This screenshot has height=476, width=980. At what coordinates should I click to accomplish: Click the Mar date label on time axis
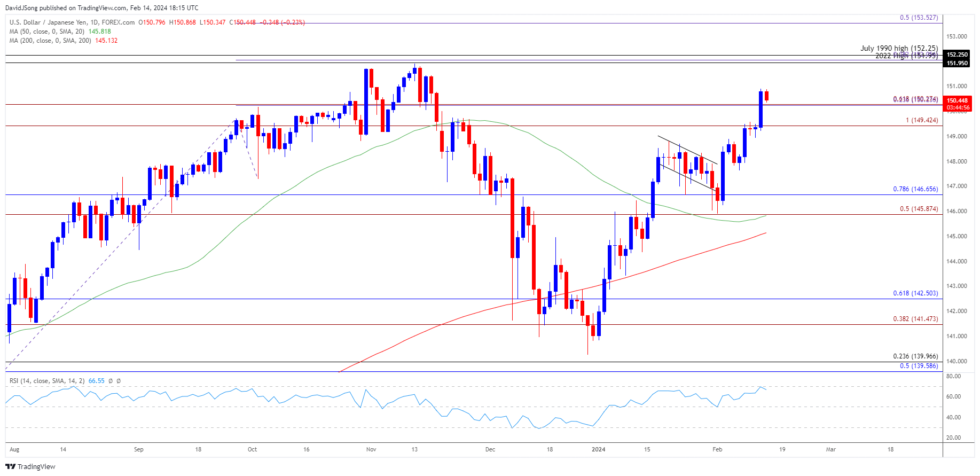click(x=831, y=449)
